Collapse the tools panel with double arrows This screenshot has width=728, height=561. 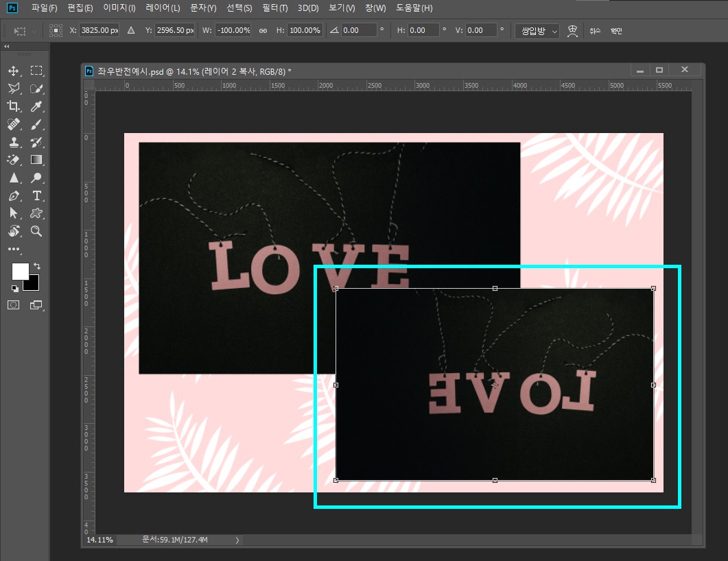6,47
